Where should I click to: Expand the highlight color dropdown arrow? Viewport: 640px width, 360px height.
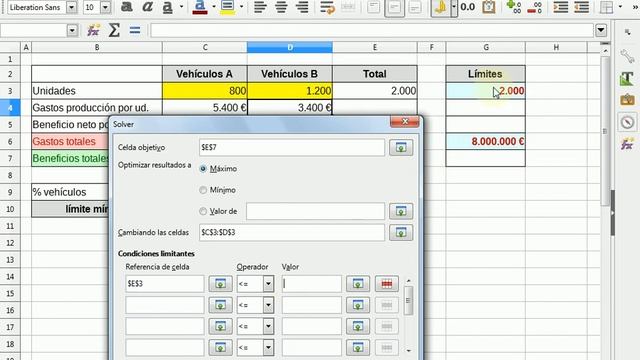tap(241, 7)
